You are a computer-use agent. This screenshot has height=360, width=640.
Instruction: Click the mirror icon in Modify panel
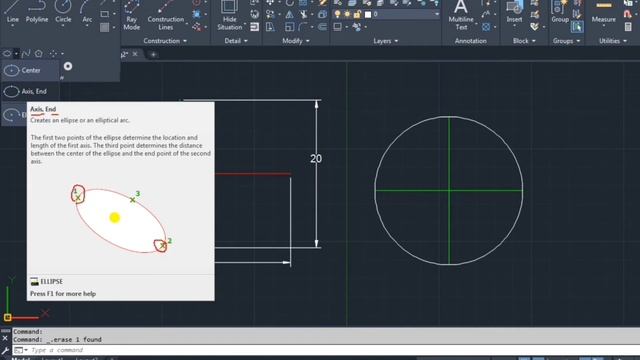(289, 14)
